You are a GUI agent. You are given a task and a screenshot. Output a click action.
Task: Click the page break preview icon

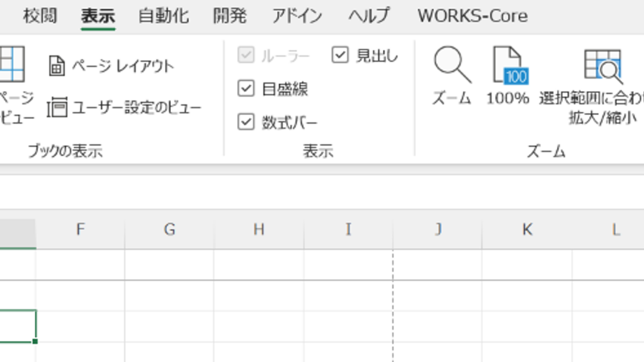pos(12,64)
